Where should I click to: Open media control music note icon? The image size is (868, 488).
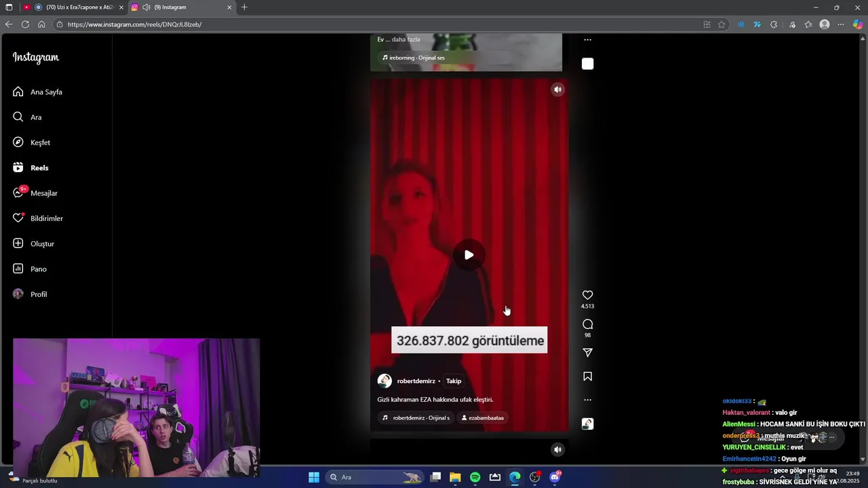(x=792, y=24)
